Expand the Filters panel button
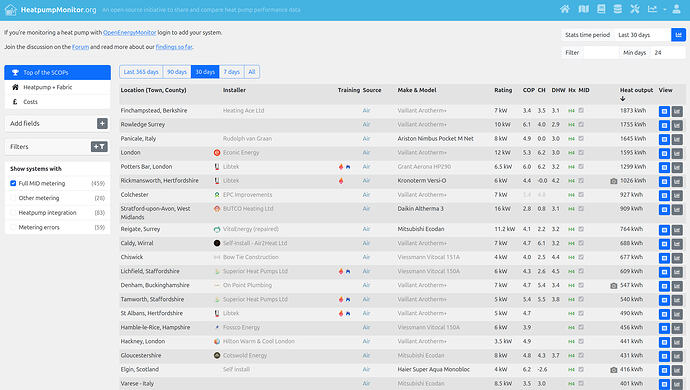The image size is (690, 390). 99,147
